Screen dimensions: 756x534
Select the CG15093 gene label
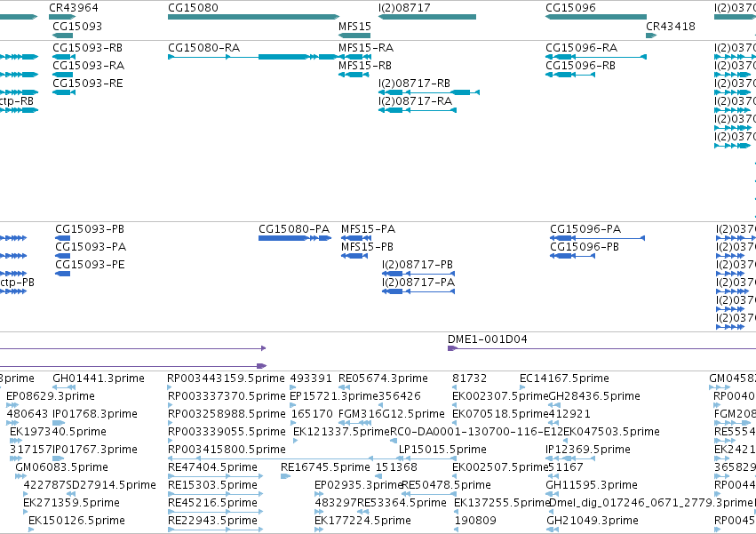(x=77, y=26)
